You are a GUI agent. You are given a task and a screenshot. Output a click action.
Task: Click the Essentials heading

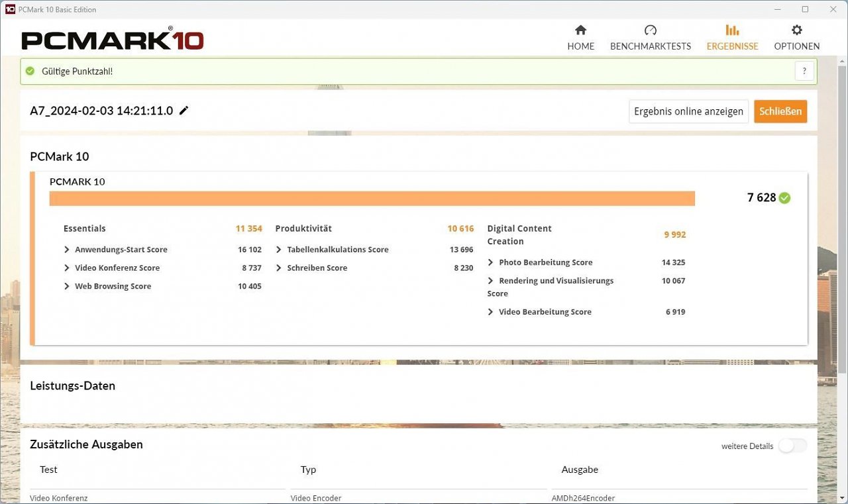pyautogui.click(x=84, y=228)
